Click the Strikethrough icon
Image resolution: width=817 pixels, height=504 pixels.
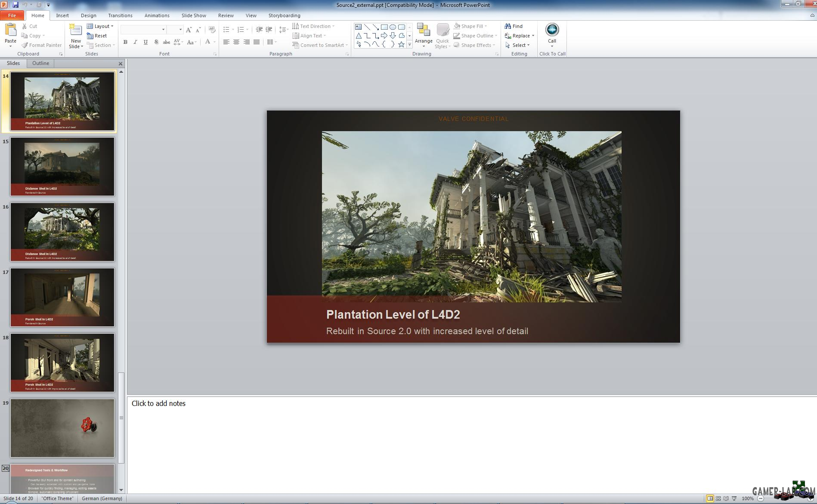click(x=167, y=42)
